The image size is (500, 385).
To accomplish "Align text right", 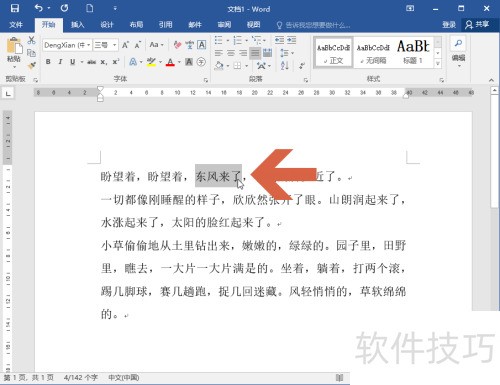I will coord(243,53).
